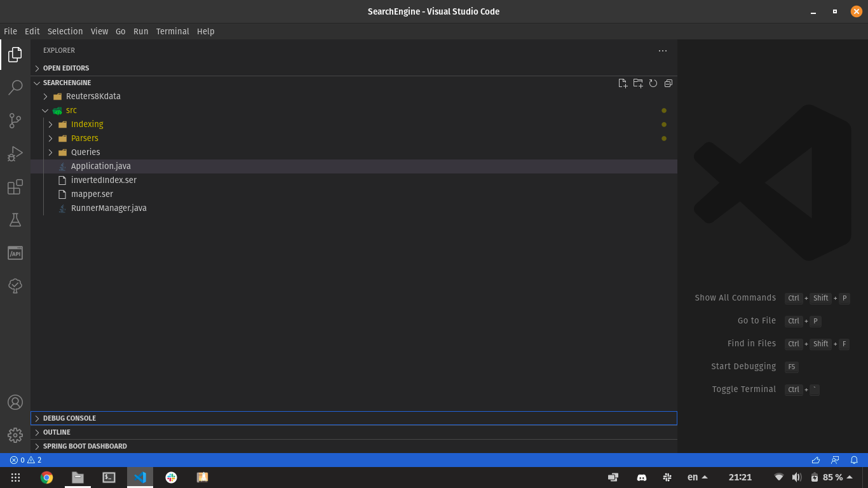The image size is (868, 488).
Task: Expand the Reuters8Kdata folder
Action: [x=354, y=97]
